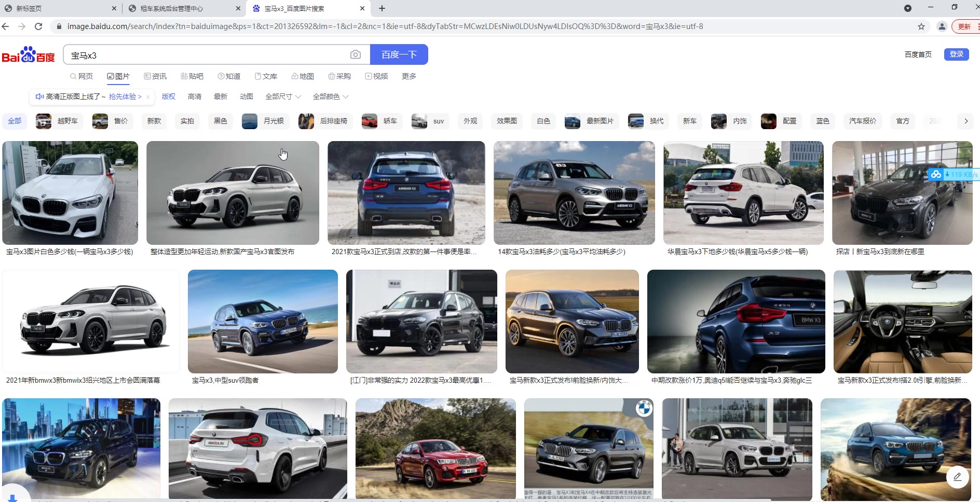Click the Baidu logo
This screenshot has width=980, height=502.
coord(28,55)
